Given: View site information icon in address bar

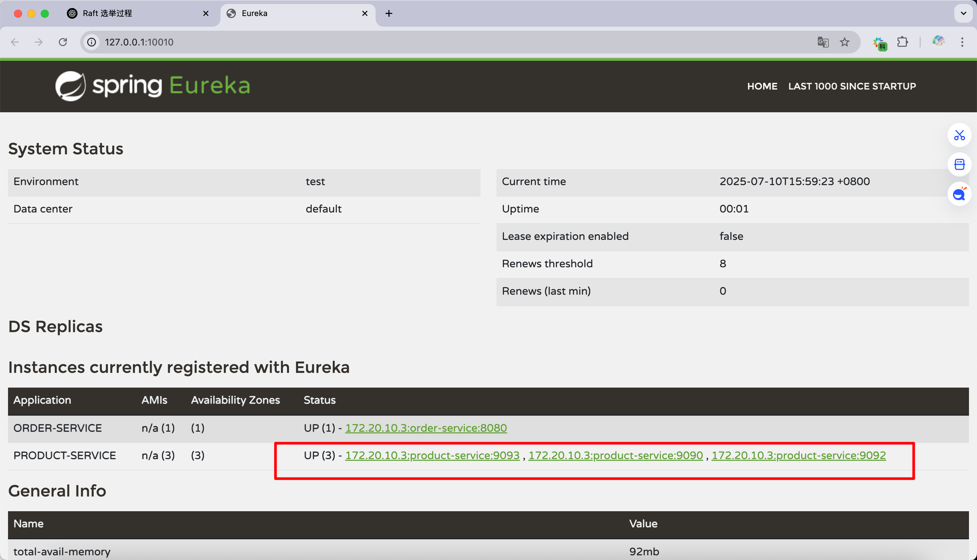Looking at the screenshot, I should [x=92, y=42].
